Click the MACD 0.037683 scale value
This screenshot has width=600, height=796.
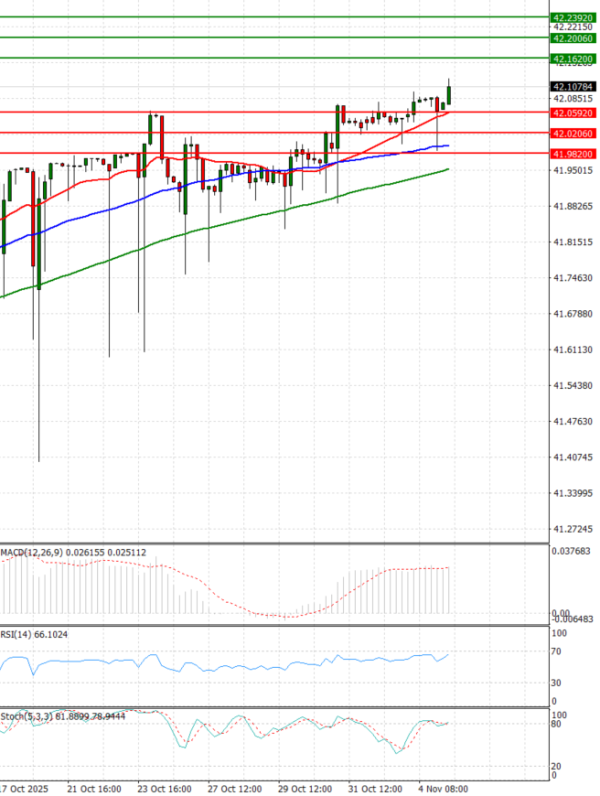573,550
